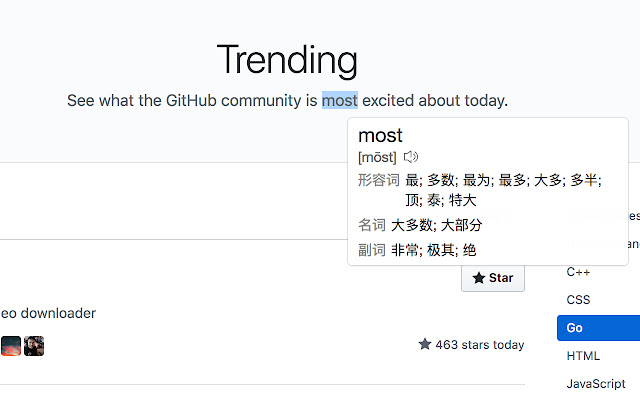Click the phonetic transcription [mōst]
The height and width of the screenshot is (400, 640).
click(x=377, y=157)
